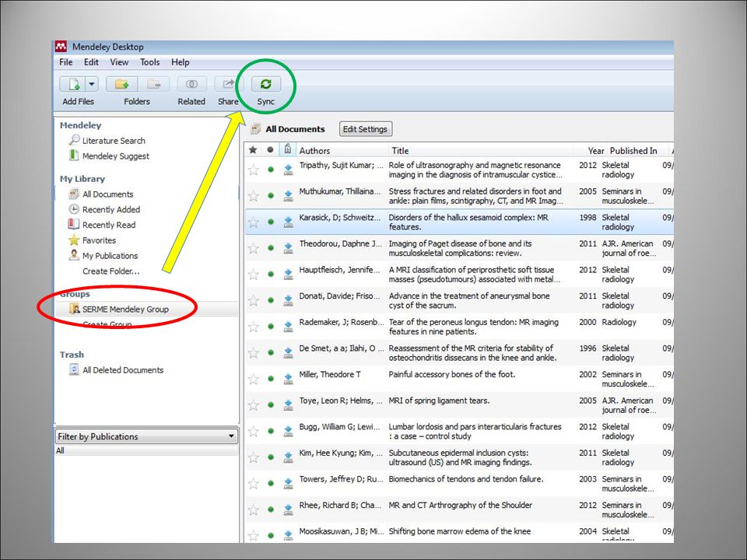Click the Create Folder... link
747x560 pixels.
(x=111, y=271)
